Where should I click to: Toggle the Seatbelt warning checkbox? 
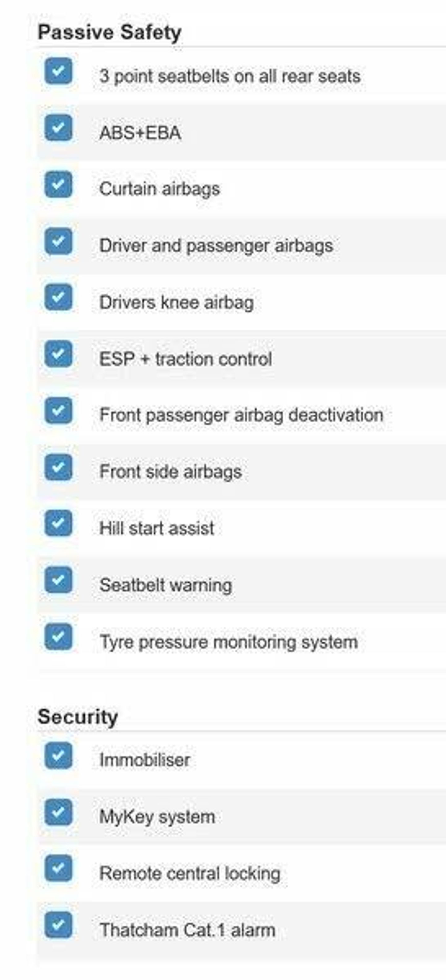(x=58, y=580)
